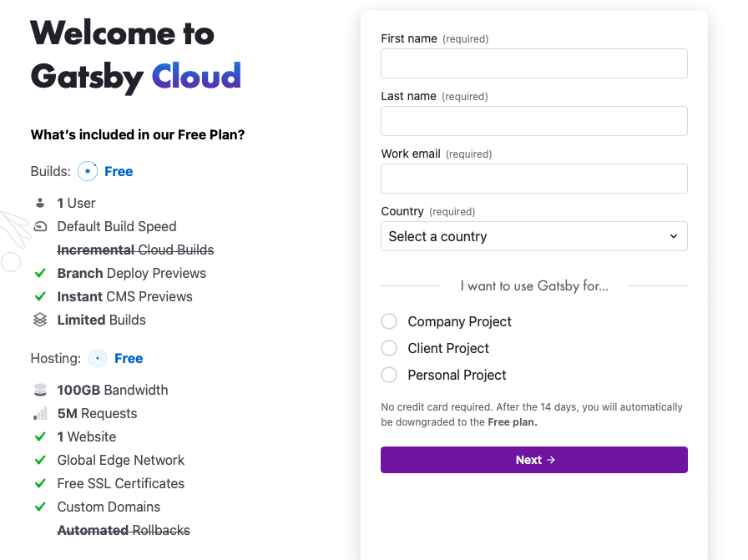This screenshot has width=748, height=560.
Task: Click the bar chart icon beside 5M Requests
Action: point(40,413)
